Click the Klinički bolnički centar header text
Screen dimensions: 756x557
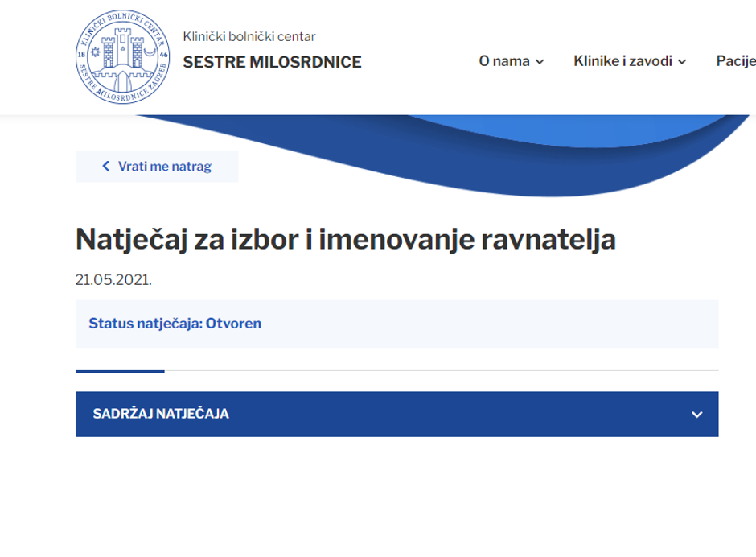249,36
